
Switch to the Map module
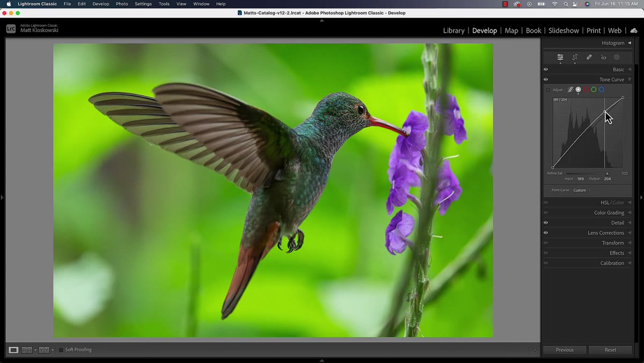511,31
